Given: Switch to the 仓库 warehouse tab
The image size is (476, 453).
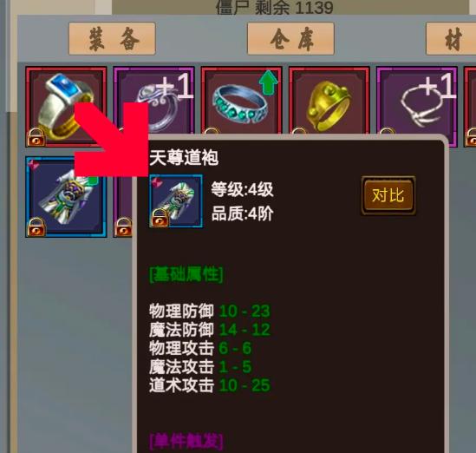Looking at the screenshot, I should point(290,38).
